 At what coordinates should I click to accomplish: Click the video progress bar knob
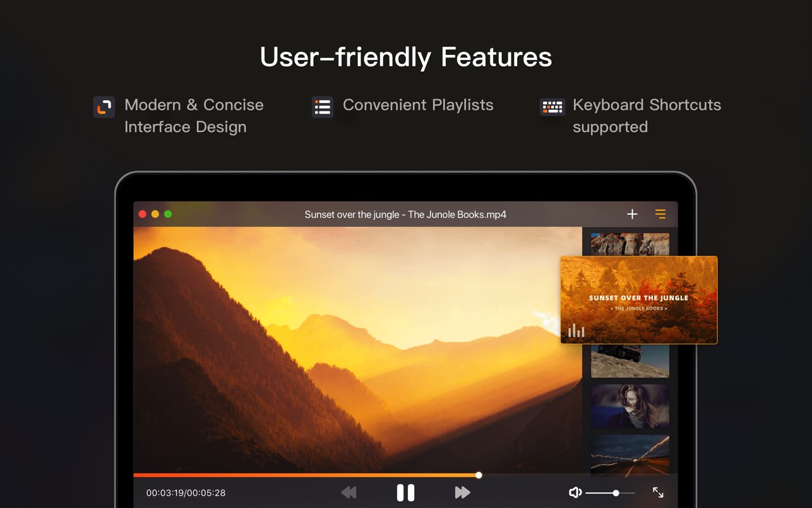pyautogui.click(x=479, y=475)
